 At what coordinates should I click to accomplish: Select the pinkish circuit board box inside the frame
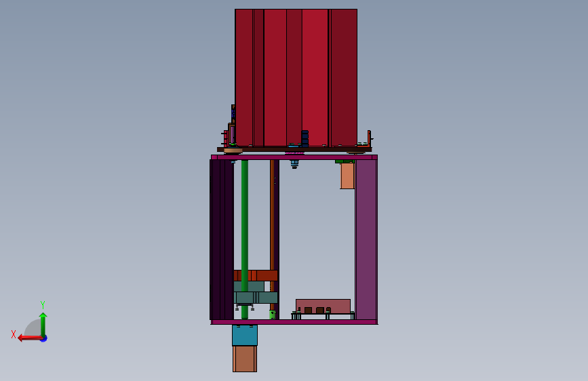(x=323, y=306)
